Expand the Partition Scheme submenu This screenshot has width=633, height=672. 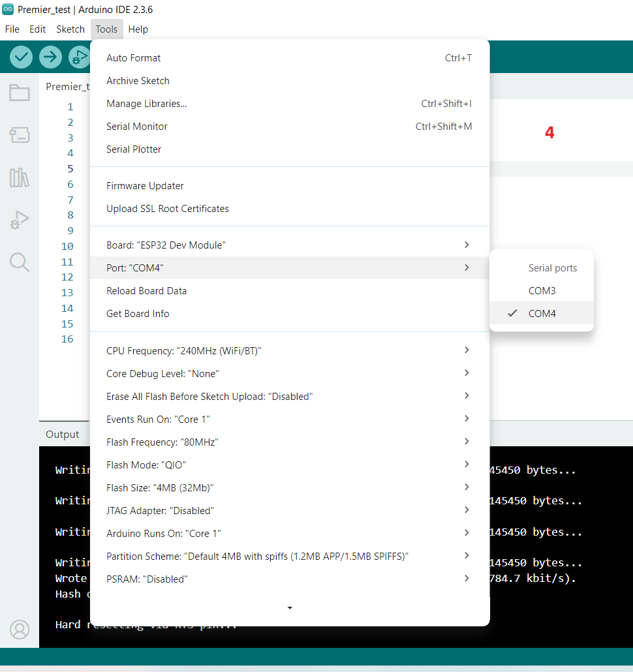pyautogui.click(x=290, y=556)
